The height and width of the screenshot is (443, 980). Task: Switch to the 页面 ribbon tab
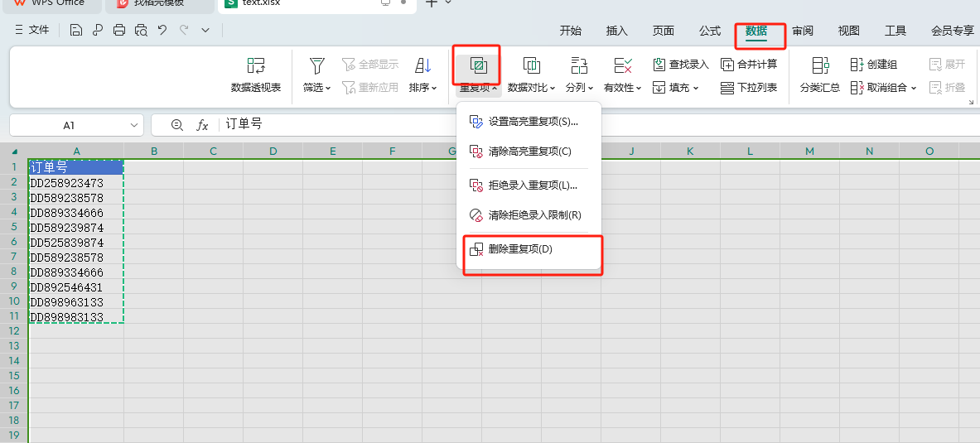pyautogui.click(x=663, y=31)
